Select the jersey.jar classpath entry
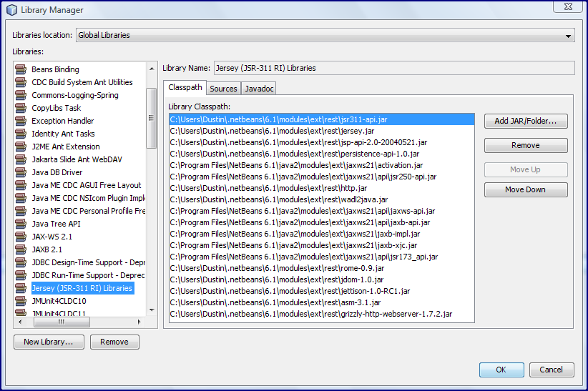 tap(322, 131)
